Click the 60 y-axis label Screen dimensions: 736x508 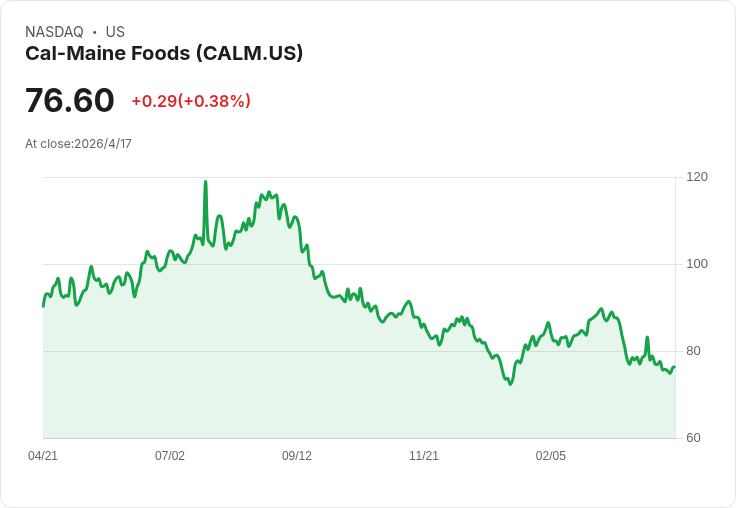[x=694, y=438]
